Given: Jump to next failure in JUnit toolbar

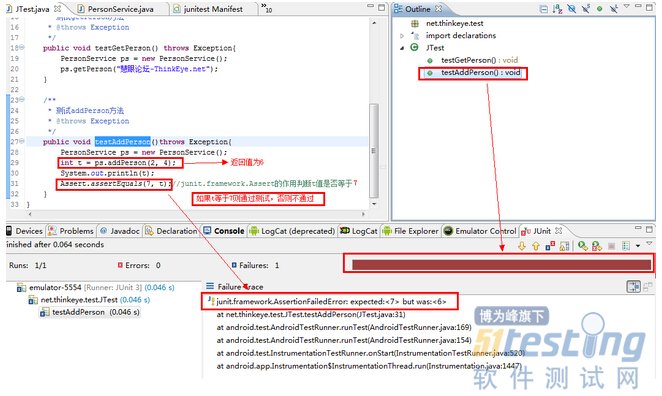Looking at the screenshot, I should 522,246.
